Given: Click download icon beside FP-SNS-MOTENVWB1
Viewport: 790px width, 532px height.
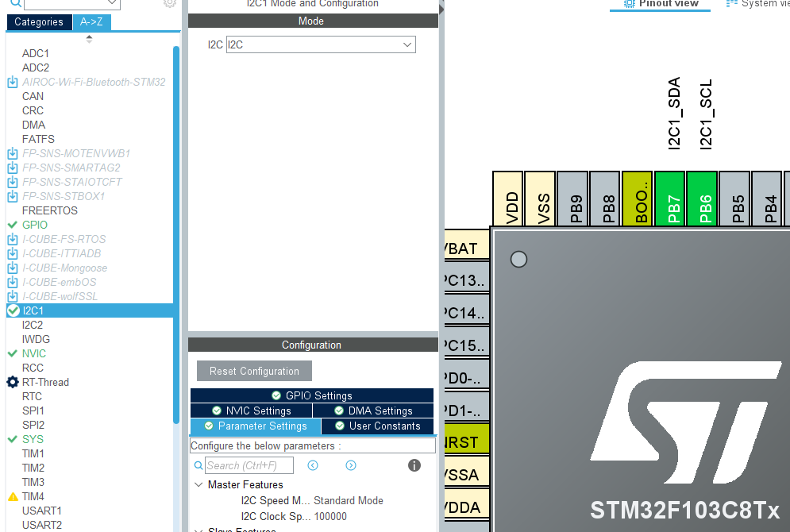Looking at the screenshot, I should [x=13, y=153].
